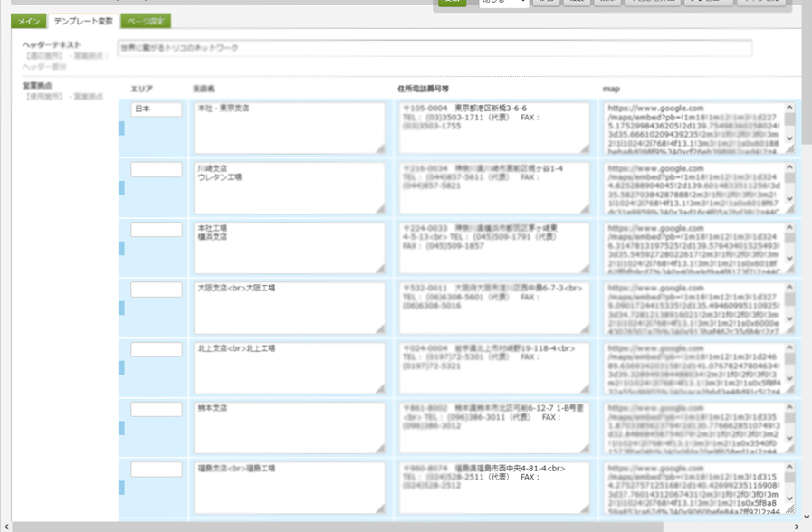Click resize grip of 本社・東京支店 name textarea
Image resolution: width=812 pixels, height=532 pixels.
pos(381,149)
